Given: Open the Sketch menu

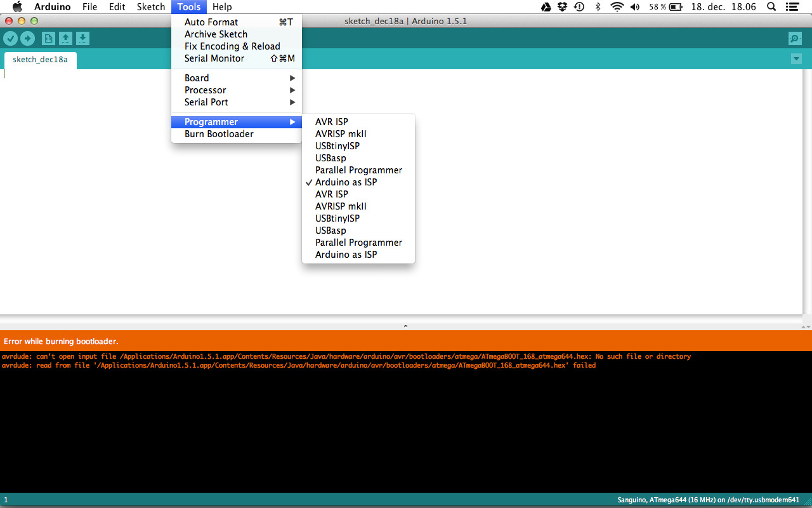Looking at the screenshot, I should (x=151, y=7).
